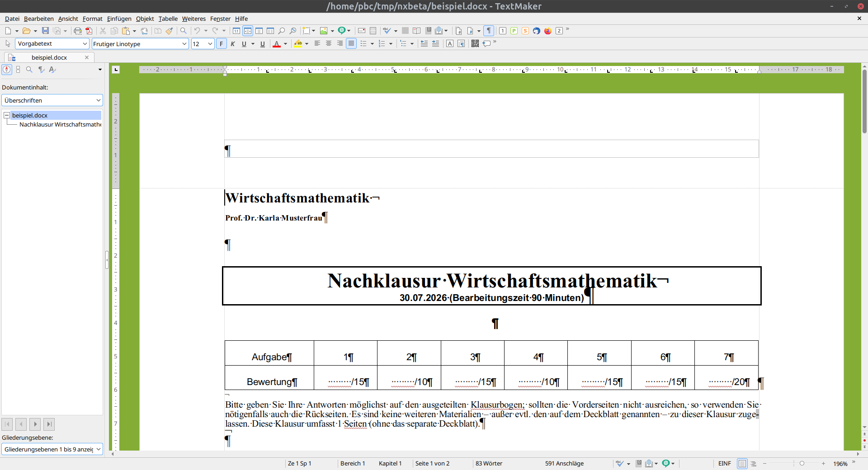Toggle justified alignment button

351,43
